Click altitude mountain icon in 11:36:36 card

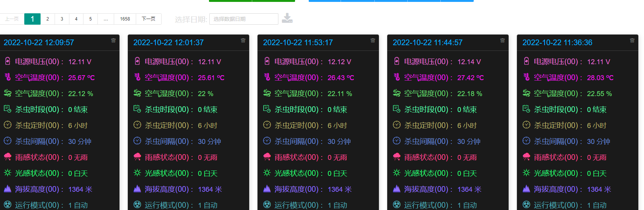526,189
